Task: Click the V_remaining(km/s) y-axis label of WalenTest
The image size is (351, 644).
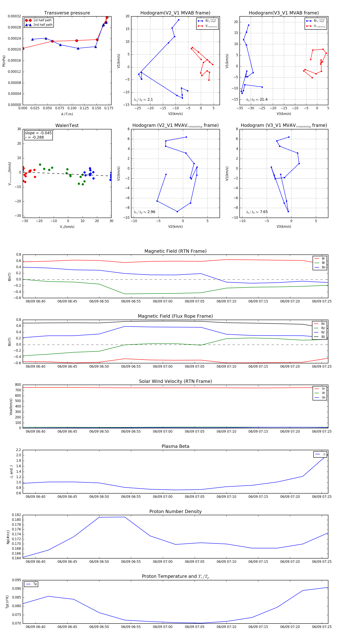Action: coord(10,173)
